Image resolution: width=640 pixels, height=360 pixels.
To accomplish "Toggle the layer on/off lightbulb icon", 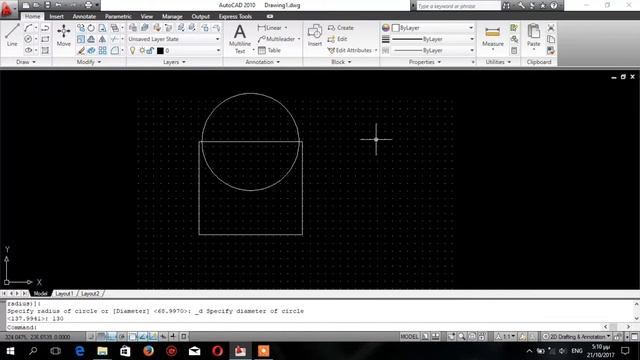I will point(133,51).
